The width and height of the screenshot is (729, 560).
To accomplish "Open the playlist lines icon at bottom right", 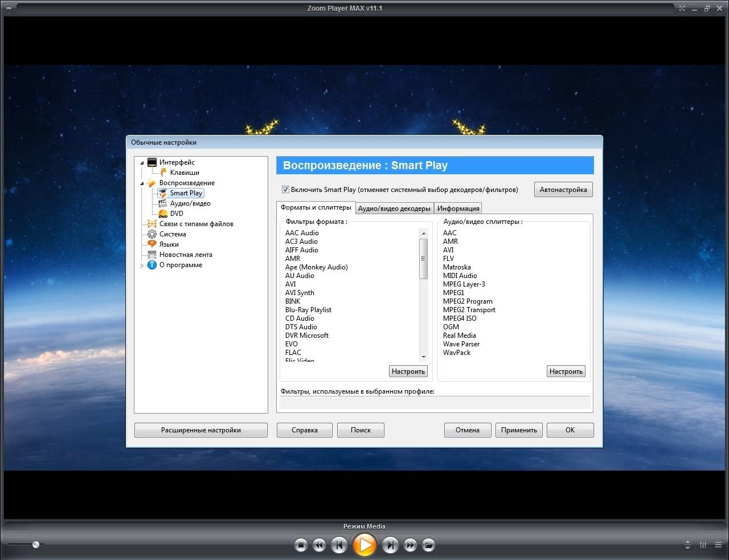I will tap(719, 545).
